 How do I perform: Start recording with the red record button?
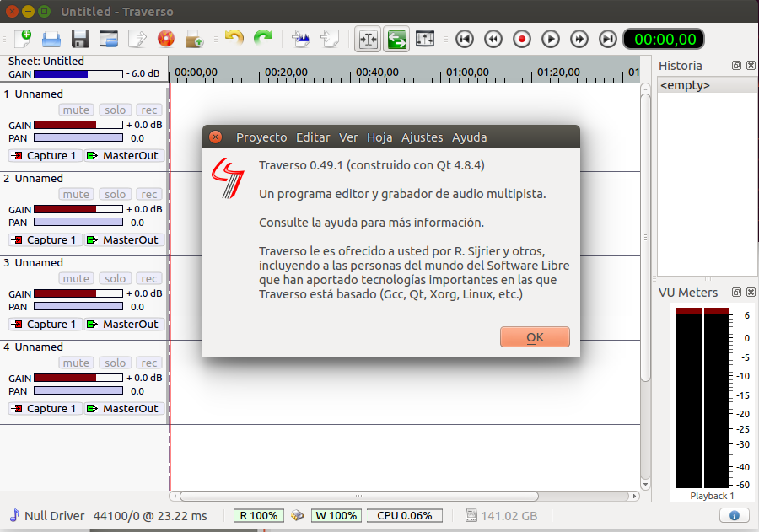tap(522, 39)
